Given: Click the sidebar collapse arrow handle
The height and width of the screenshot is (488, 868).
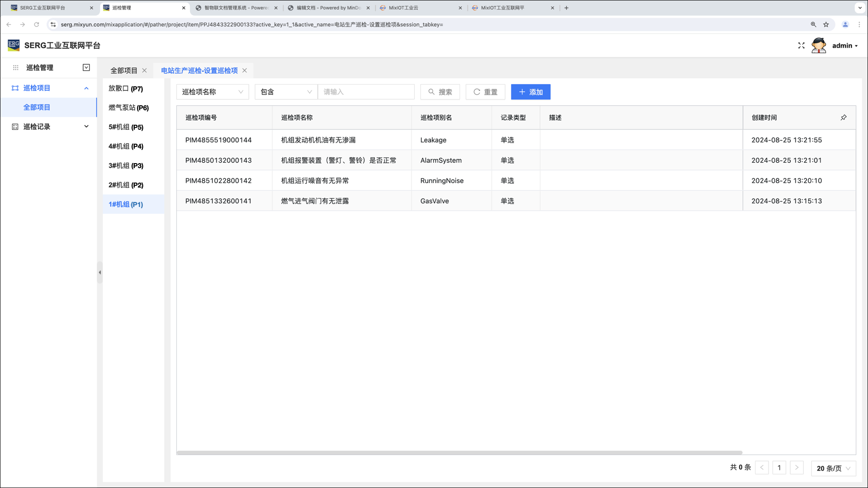Looking at the screenshot, I should pos(99,272).
